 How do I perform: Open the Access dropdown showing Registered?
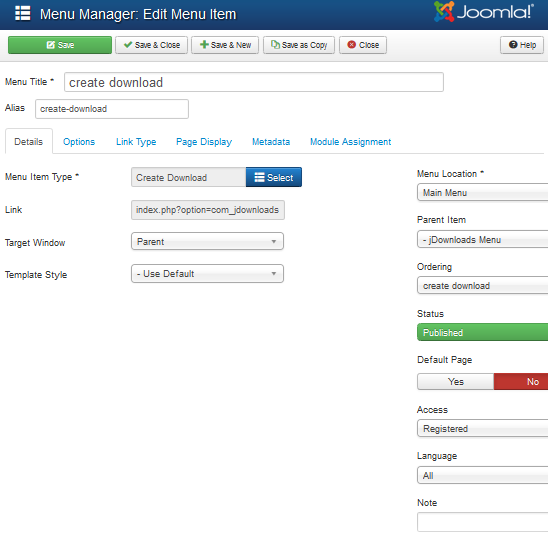pos(483,428)
